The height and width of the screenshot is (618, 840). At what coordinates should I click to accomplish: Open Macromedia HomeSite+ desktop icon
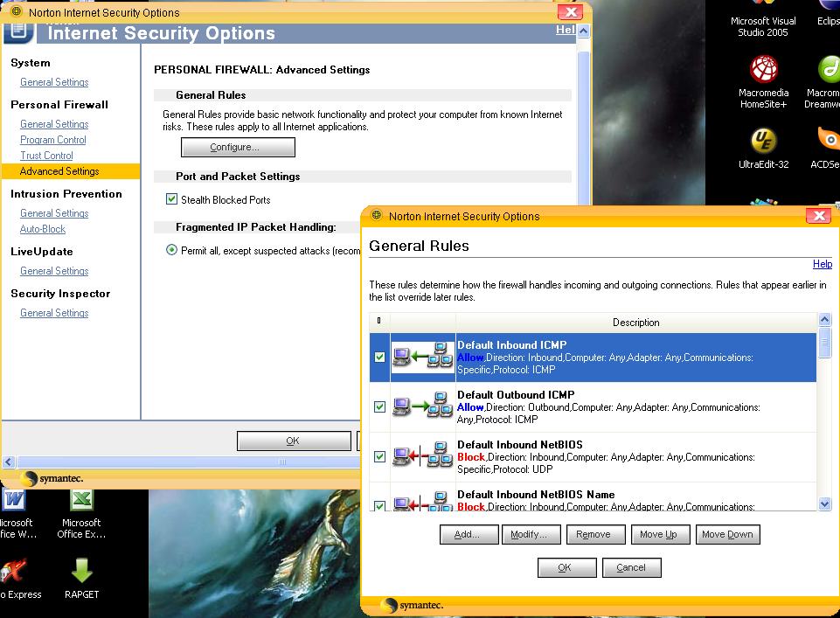(x=763, y=82)
